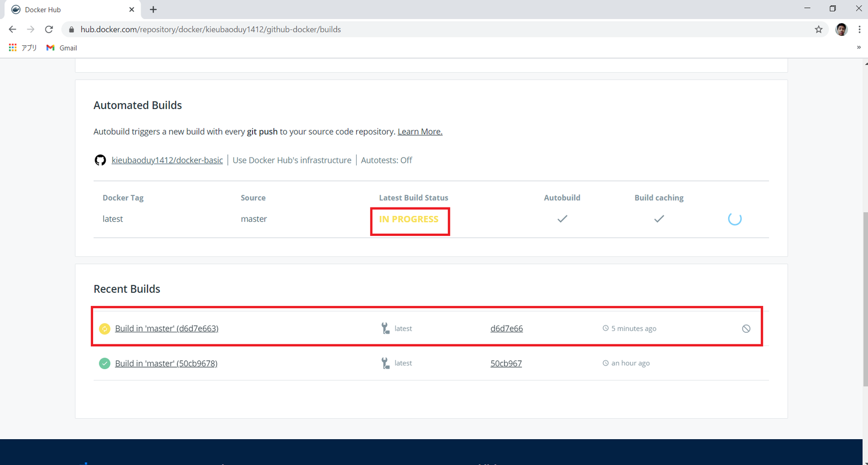Click the Build caching checkmark for latest
Viewport: 868px width, 465px height.
(x=659, y=219)
